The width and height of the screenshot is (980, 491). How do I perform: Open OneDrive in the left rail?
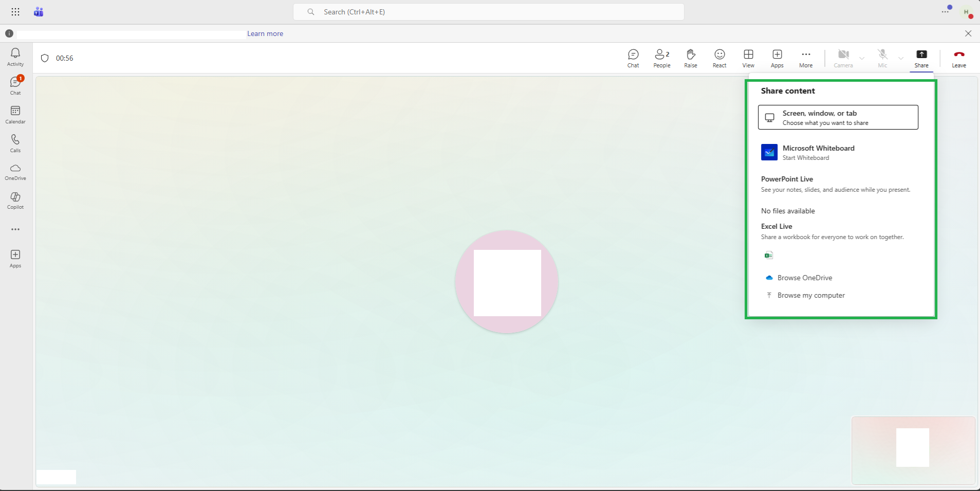coord(15,172)
